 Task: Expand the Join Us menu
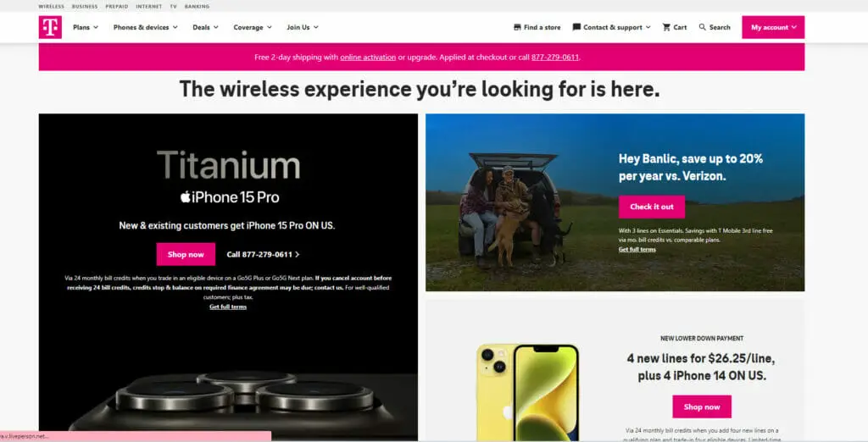303,27
